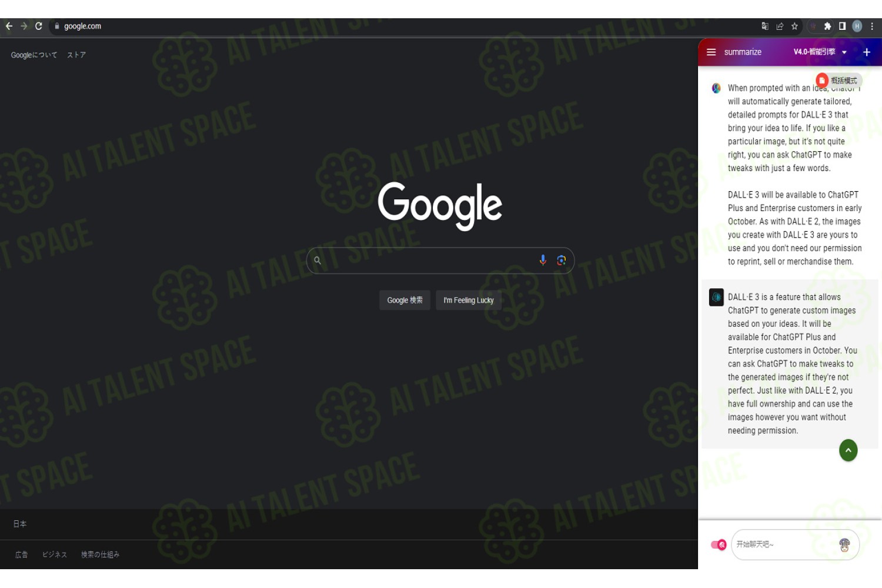The width and height of the screenshot is (882, 588).
Task: Toggle the pink switch beside the chat input
Action: [x=719, y=545]
